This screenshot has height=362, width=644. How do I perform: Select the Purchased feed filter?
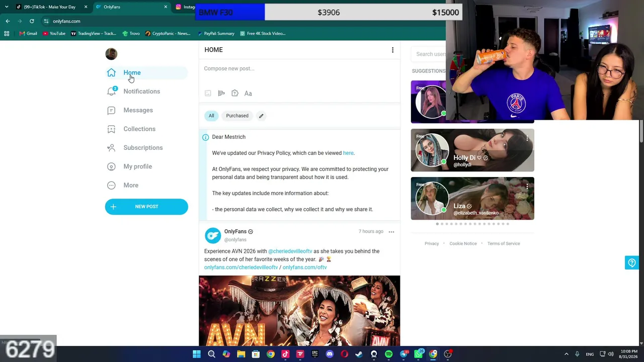click(x=237, y=116)
